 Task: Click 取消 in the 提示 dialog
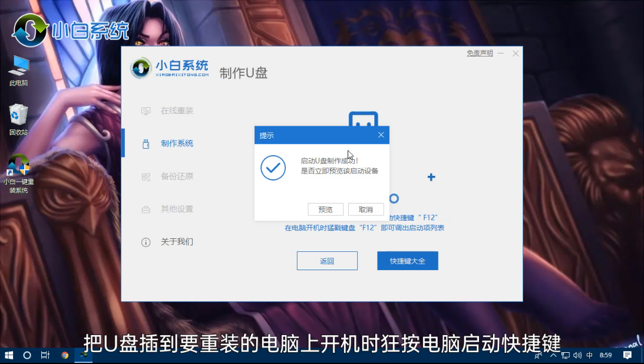[365, 209]
